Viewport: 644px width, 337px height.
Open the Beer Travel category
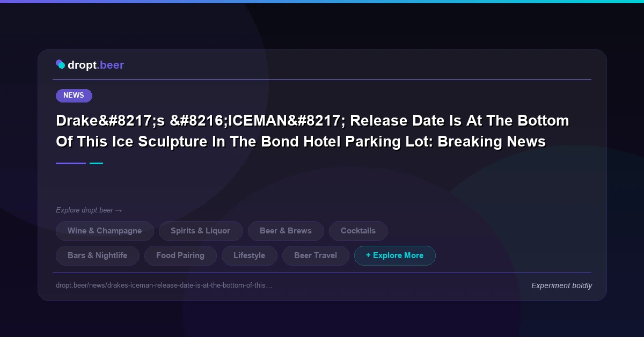[x=316, y=255]
